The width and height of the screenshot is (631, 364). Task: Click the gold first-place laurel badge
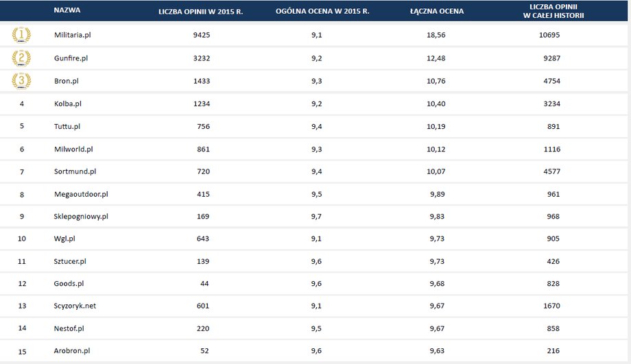[x=21, y=35]
